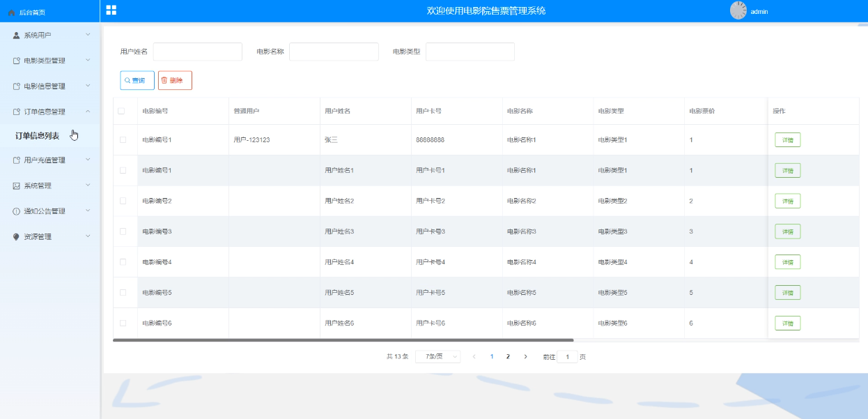This screenshot has width=868, height=419.
Task: Check the box for the 用户姓名1 row
Action: (x=123, y=170)
